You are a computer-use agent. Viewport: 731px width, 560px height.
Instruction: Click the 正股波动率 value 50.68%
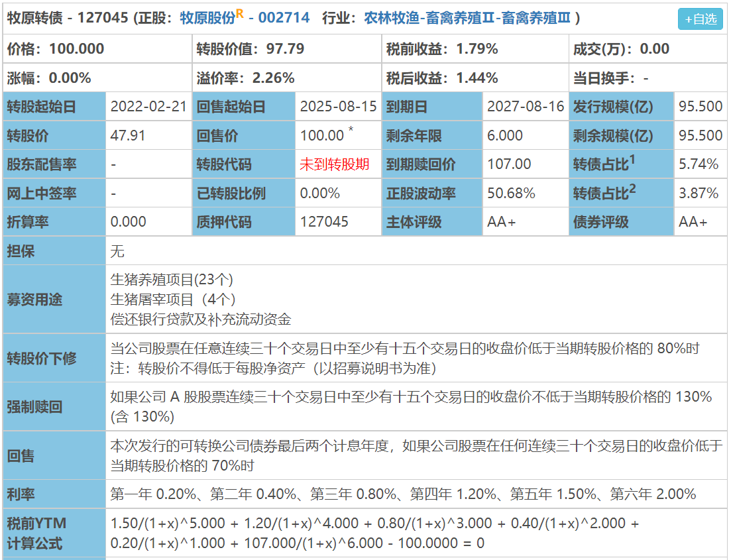(511, 193)
